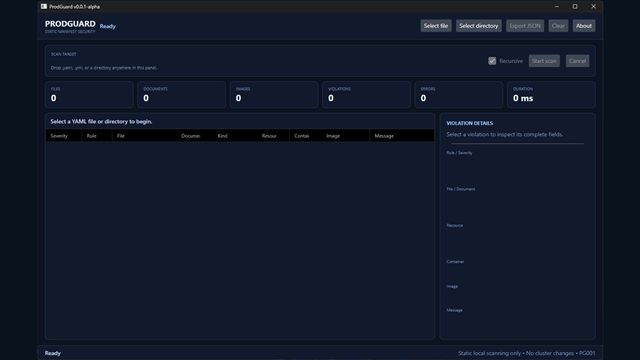Click the Container column header

click(x=305, y=136)
